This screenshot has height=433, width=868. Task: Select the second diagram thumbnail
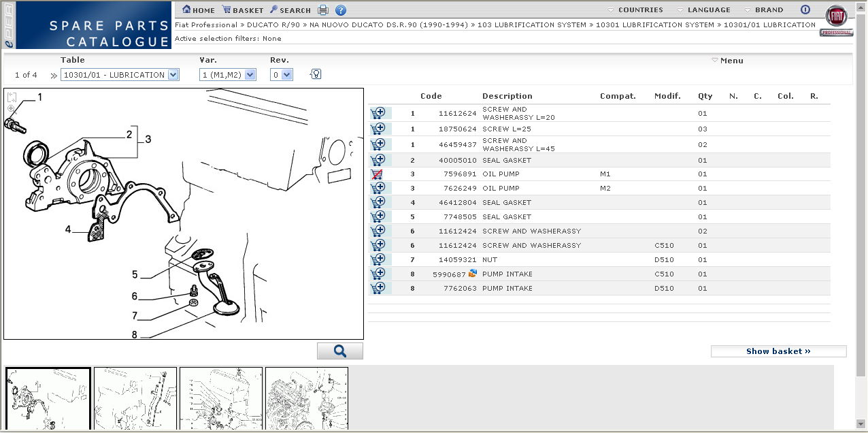tap(135, 399)
